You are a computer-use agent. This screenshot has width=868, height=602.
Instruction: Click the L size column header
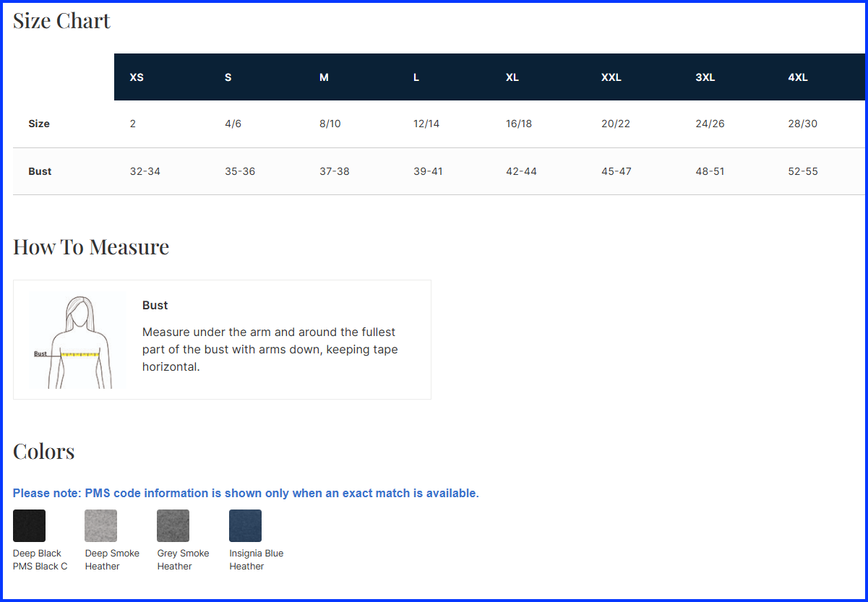pos(416,77)
